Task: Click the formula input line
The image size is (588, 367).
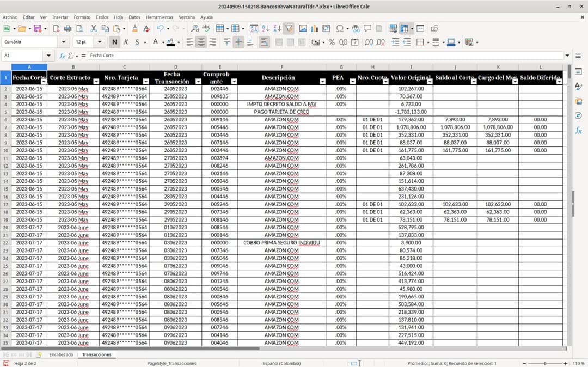Action: 326,56
